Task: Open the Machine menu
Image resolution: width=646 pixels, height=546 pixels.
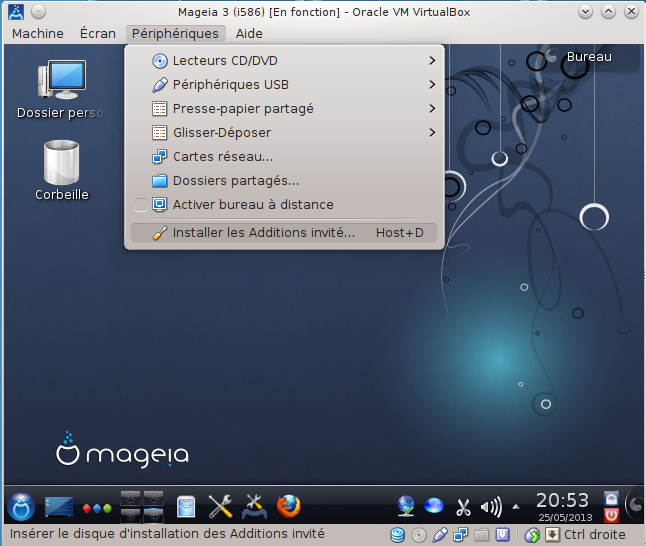Action: click(38, 33)
